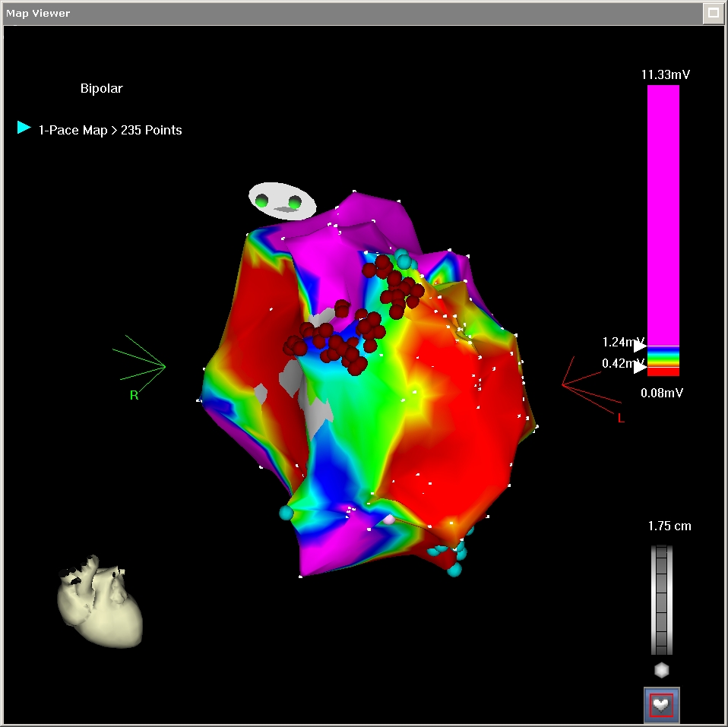Click the hexagon icon below the zoom wheel
This screenshot has width=728, height=727.
[662, 670]
